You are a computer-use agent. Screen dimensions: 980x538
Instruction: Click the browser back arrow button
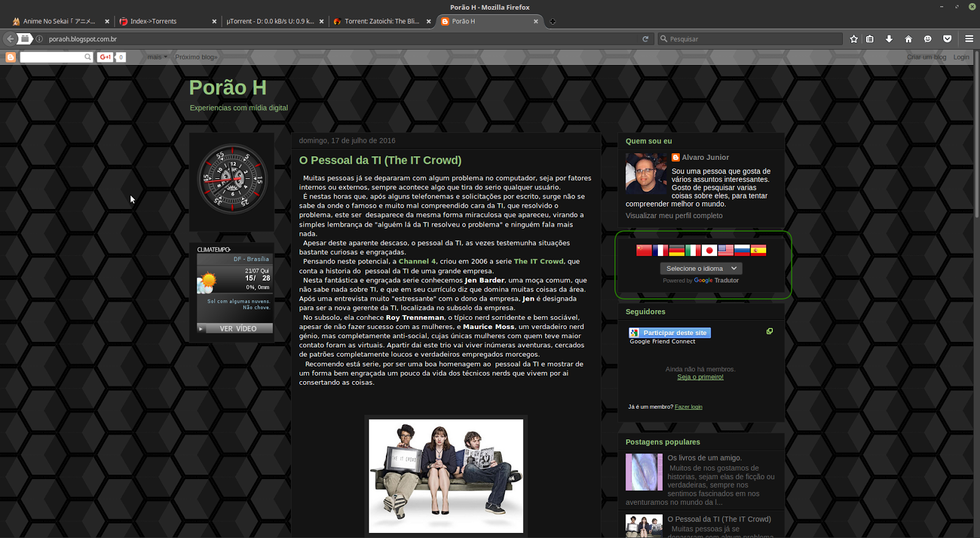point(10,39)
